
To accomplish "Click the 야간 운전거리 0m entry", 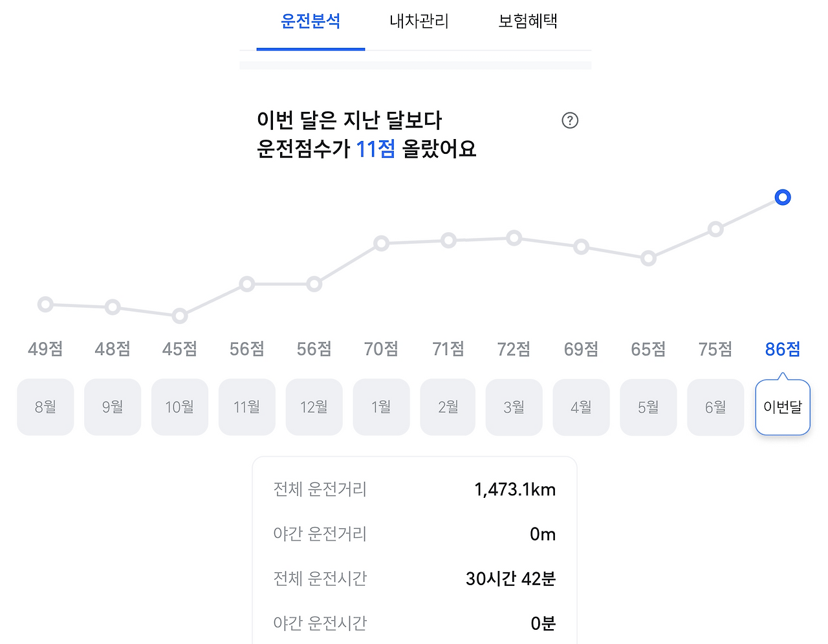I will [x=541, y=534].
